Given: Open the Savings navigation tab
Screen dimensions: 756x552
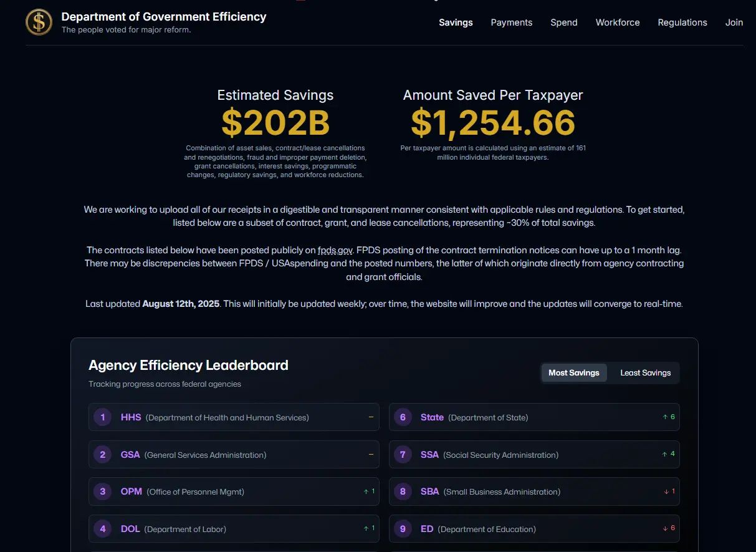Looking at the screenshot, I should (x=456, y=22).
